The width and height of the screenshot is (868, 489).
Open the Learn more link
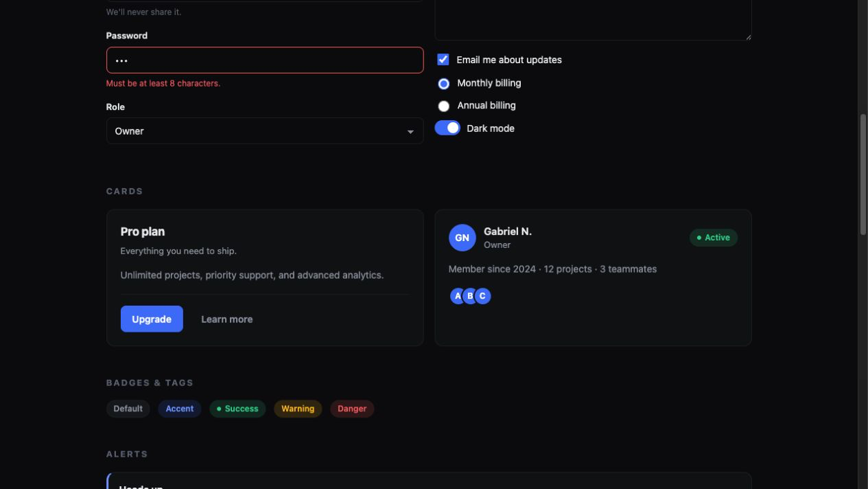[x=227, y=319]
